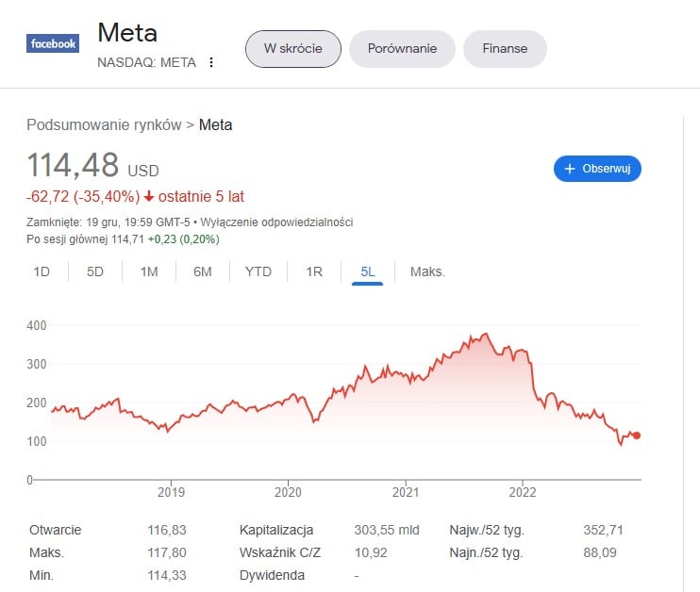Choose the 6M chart range
Screen dimensions: 700x592
[203, 271]
